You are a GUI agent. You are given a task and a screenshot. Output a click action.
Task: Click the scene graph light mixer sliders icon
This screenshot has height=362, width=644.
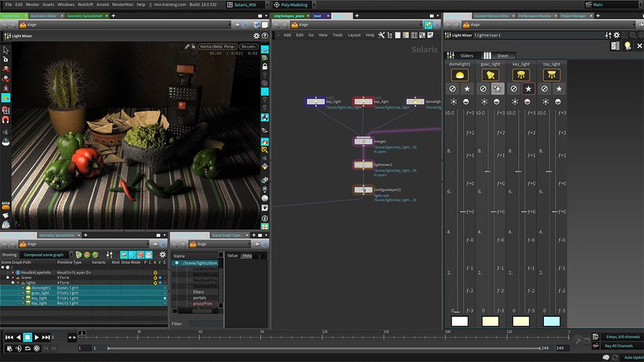[109, 255]
